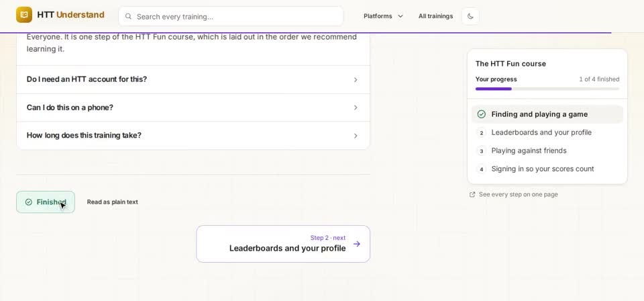
Task: Click the chevron beside the HTT account question
Action: [356, 80]
